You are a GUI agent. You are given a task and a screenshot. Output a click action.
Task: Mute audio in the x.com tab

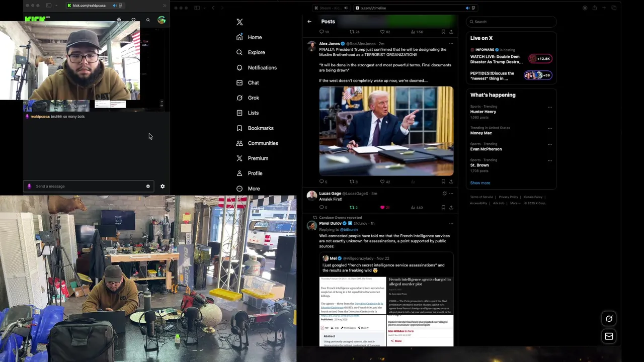pyautogui.click(x=467, y=8)
